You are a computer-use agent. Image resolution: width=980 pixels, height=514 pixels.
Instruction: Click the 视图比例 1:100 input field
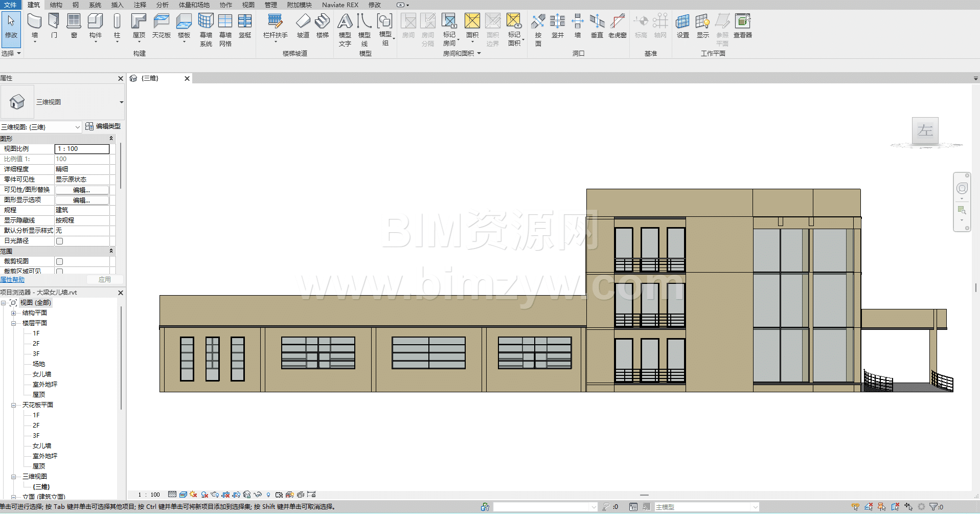click(x=82, y=149)
